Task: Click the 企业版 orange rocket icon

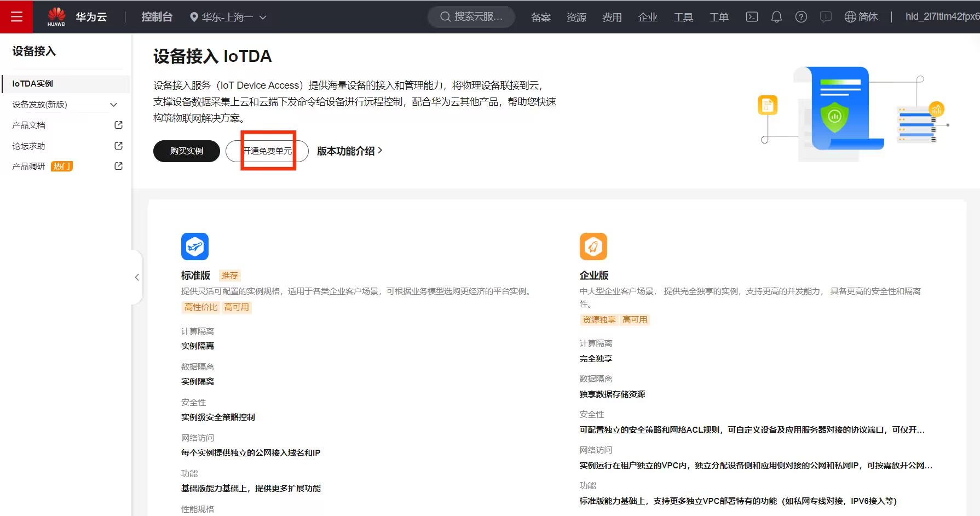Action: coord(593,246)
